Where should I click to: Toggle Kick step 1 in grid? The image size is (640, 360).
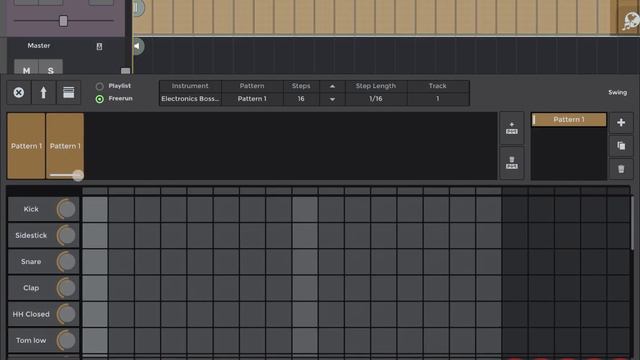[95, 209]
